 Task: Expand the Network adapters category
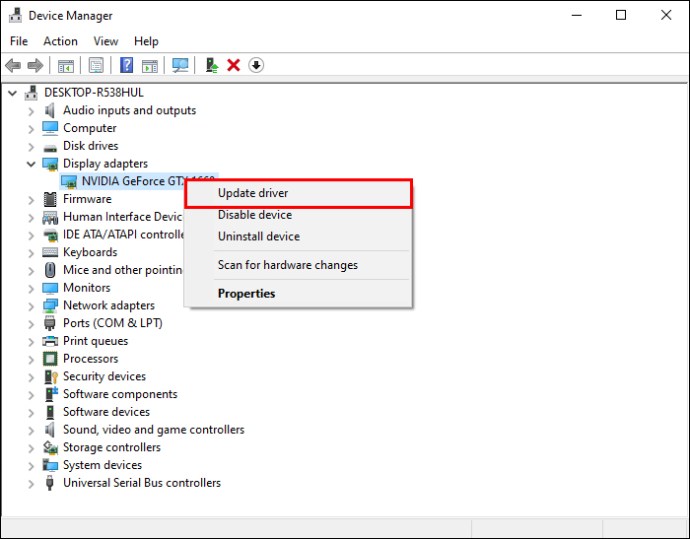click(31, 305)
